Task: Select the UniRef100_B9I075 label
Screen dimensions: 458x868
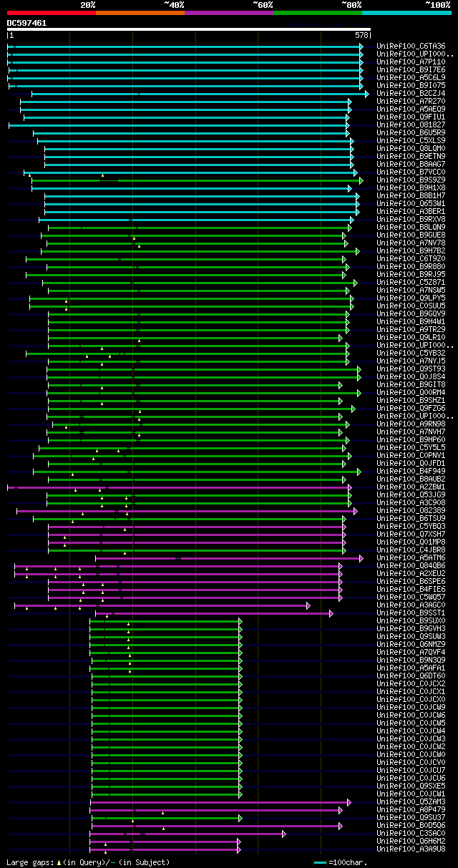Action: (x=411, y=85)
